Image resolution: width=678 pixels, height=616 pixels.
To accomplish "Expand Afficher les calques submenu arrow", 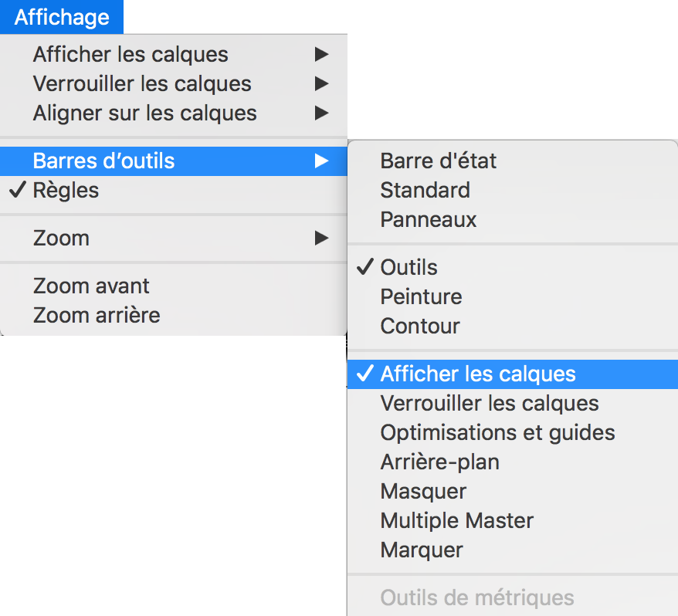I will (x=321, y=55).
